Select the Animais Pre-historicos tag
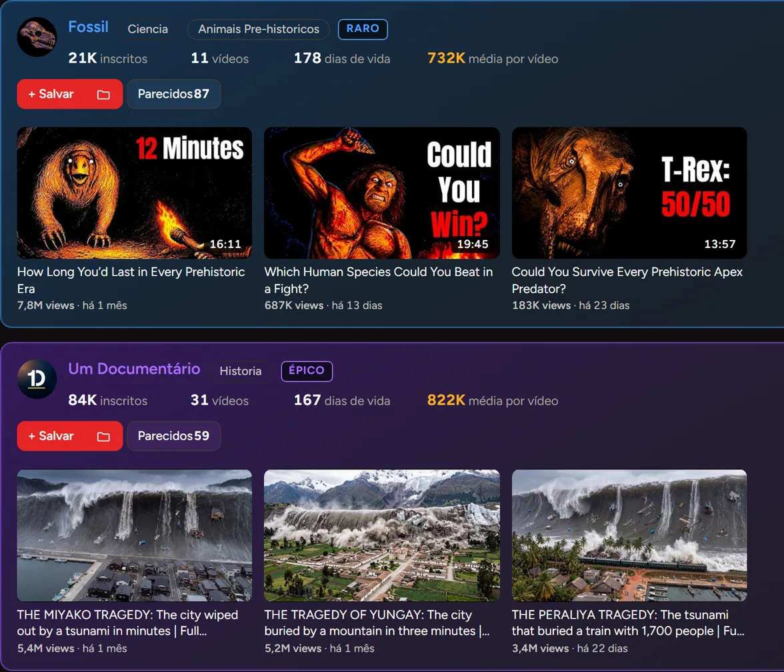The height and width of the screenshot is (672, 784). point(259,29)
